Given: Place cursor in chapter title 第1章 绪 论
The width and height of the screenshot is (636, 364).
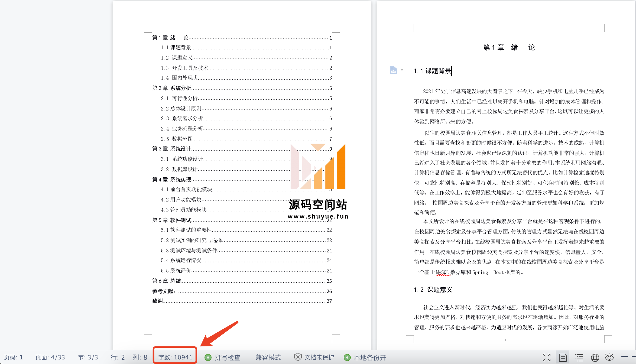Looking at the screenshot, I should point(509,47).
